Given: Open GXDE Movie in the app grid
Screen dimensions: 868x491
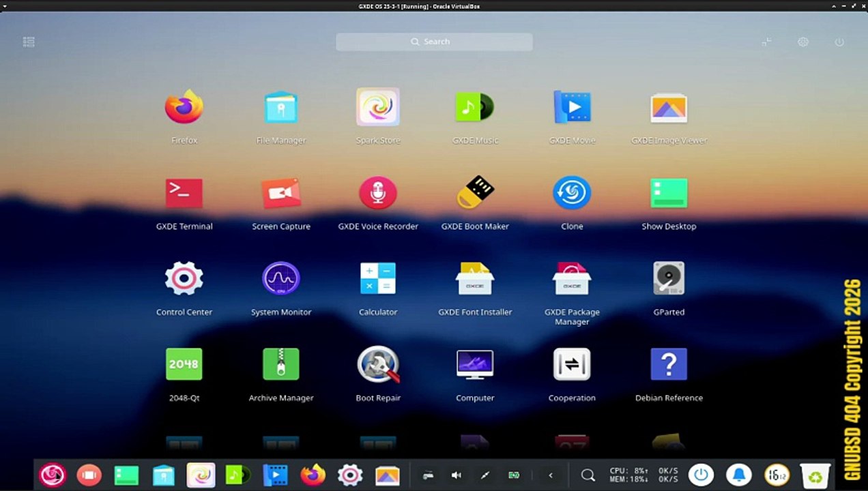Looking at the screenshot, I should click(572, 108).
